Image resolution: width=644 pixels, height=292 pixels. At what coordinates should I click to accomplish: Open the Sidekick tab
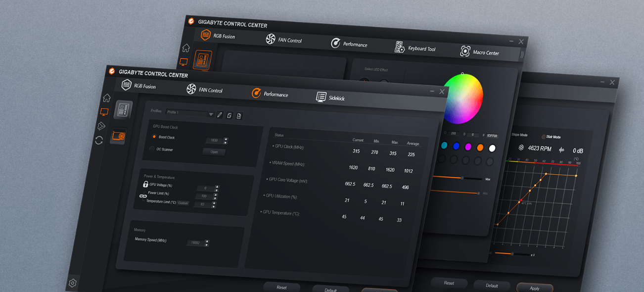(x=330, y=97)
